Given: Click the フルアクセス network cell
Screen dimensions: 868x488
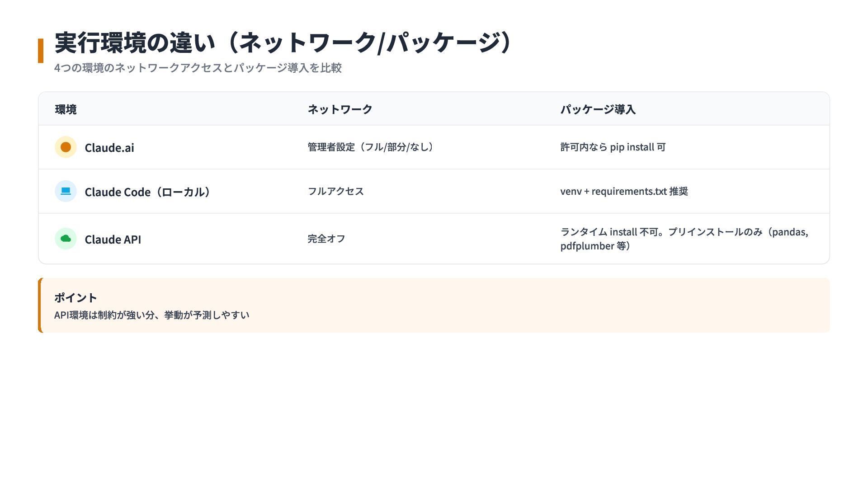Looking at the screenshot, I should (x=335, y=191).
